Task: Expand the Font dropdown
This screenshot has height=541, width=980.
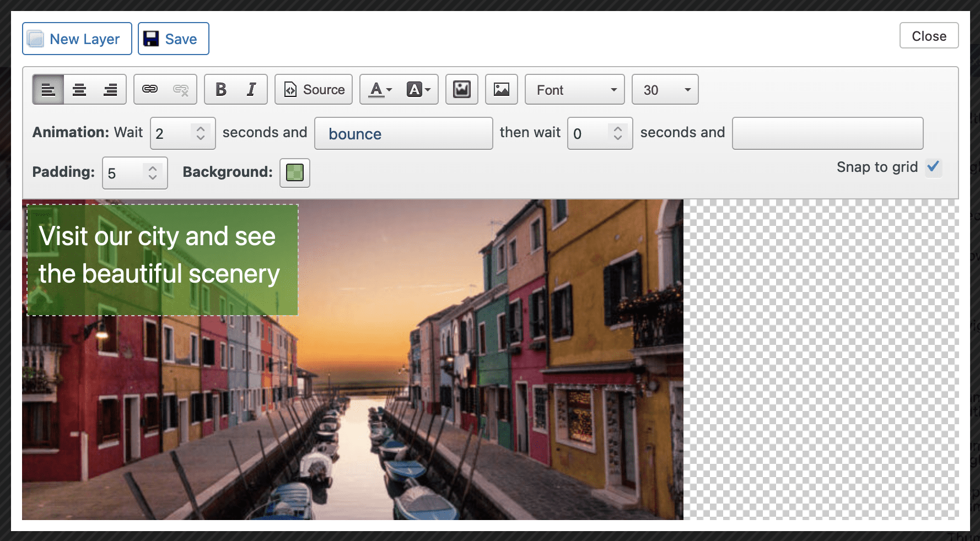Action: click(x=574, y=90)
